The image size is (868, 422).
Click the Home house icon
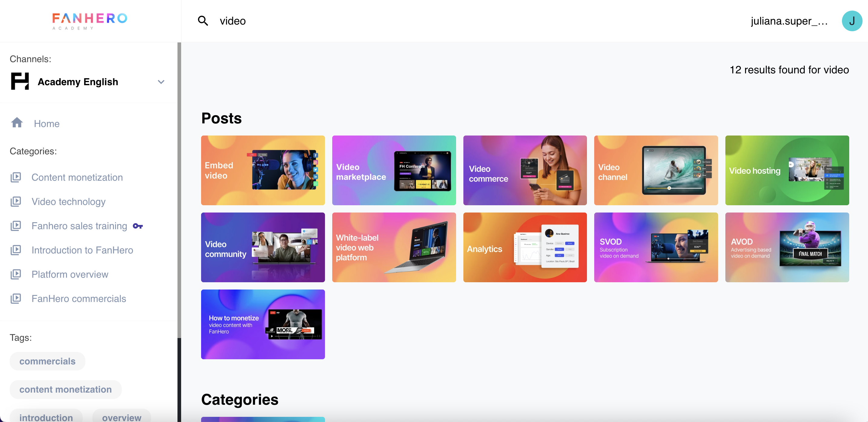tap(17, 122)
